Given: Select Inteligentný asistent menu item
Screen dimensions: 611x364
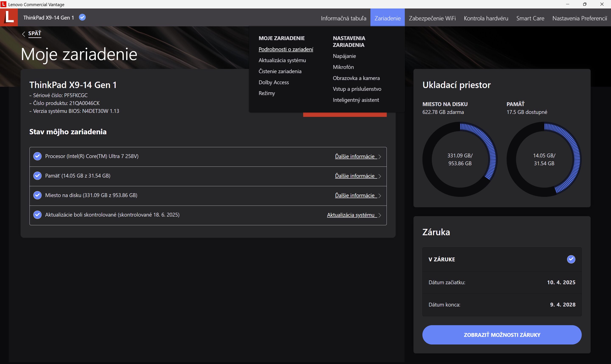Looking at the screenshot, I should 356,100.
